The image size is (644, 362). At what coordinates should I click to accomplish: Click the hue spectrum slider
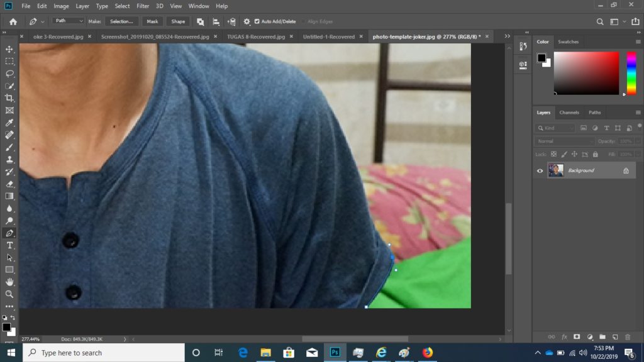(x=631, y=74)
